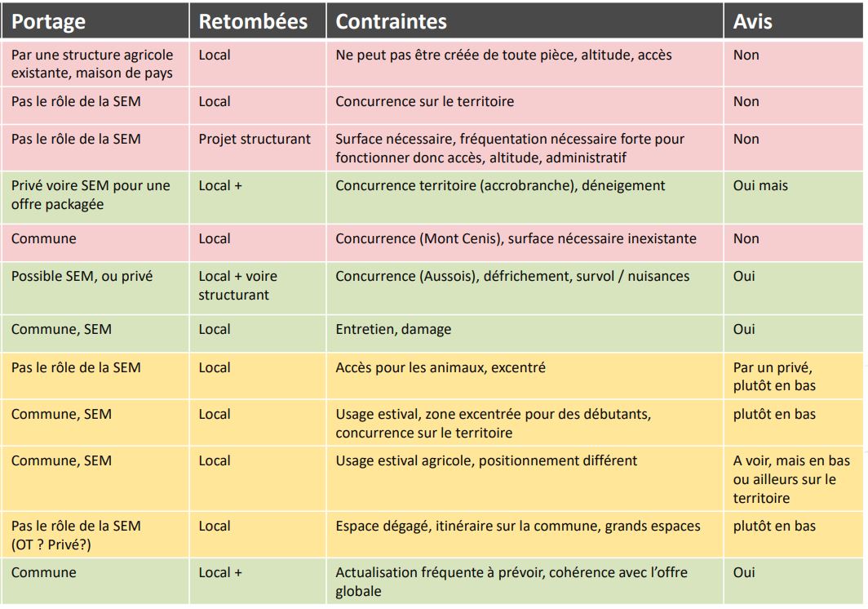Click 'Concurrence sur le territoire' cell
The width and height of the screenshot is (868, 609).
click(525, 105)
